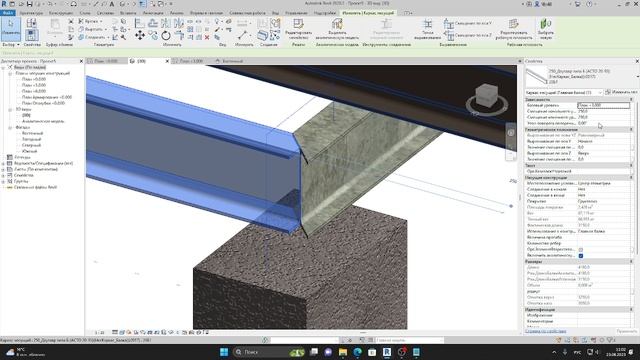Collapse the Фасады tree node
640x360 pixels.
pyautogui.click(x=10, y=127)
